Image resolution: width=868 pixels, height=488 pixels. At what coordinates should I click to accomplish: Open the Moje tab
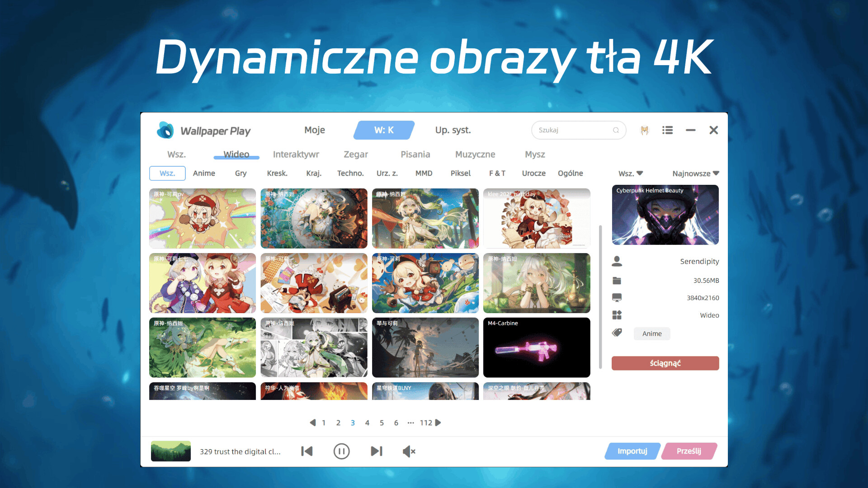(x=315, y=130)
